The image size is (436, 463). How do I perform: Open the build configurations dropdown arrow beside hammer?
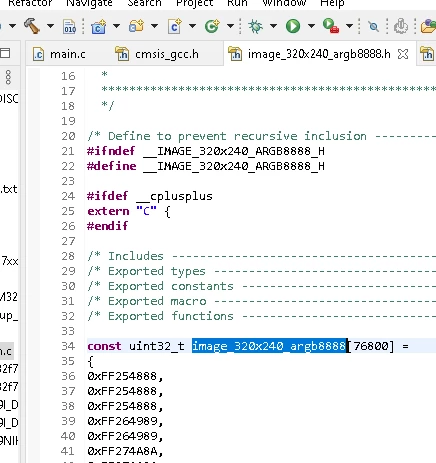click(50, 26)
